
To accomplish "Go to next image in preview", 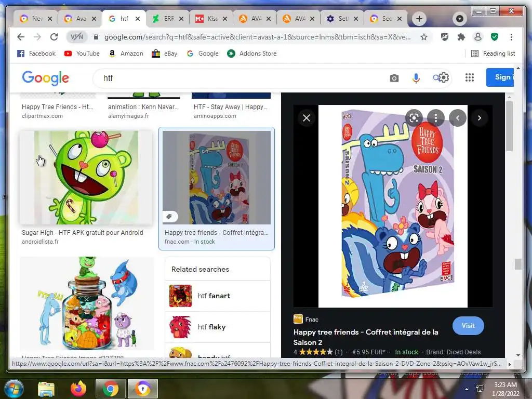I will (x=480, y=118).
